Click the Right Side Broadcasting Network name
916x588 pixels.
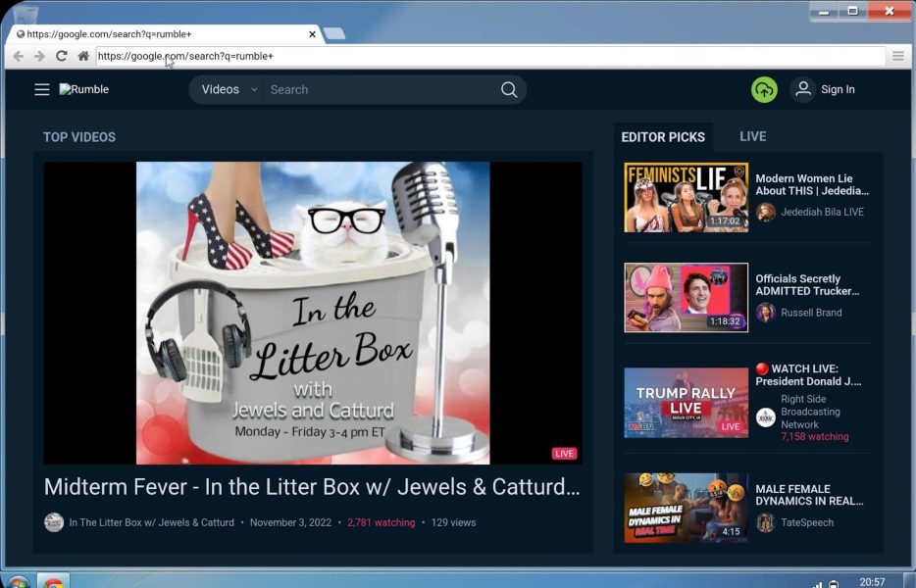click(x=810, y=412)
